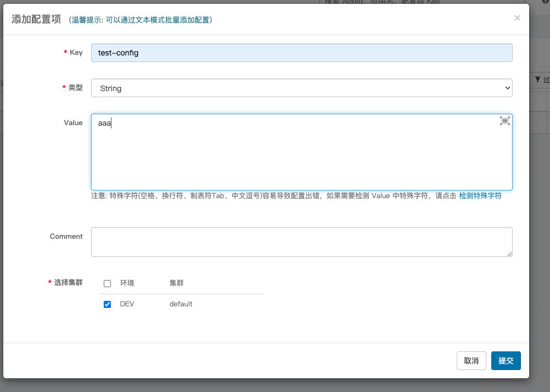
Task: Click the filter funnel icon behind dialog
Action: click(x=538, y=80)
